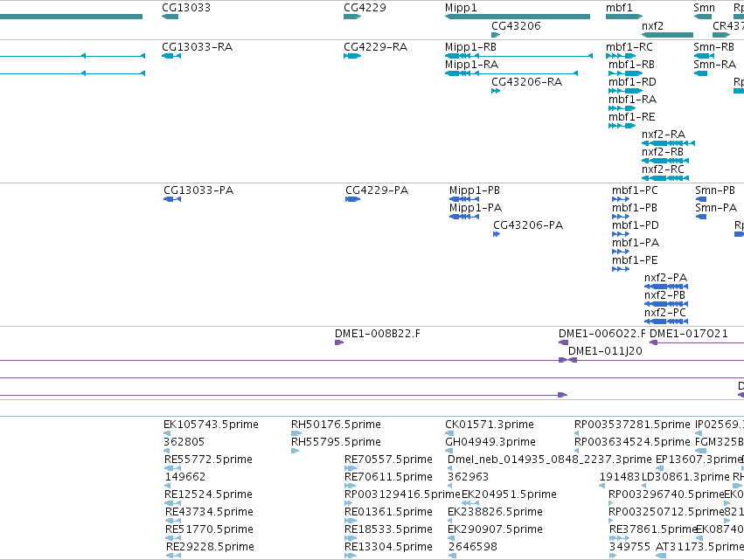This screenshot has height=560, width=744.
Task: Click the Mipp1-RA transcript feature
Action: click(x=511, y=73)
